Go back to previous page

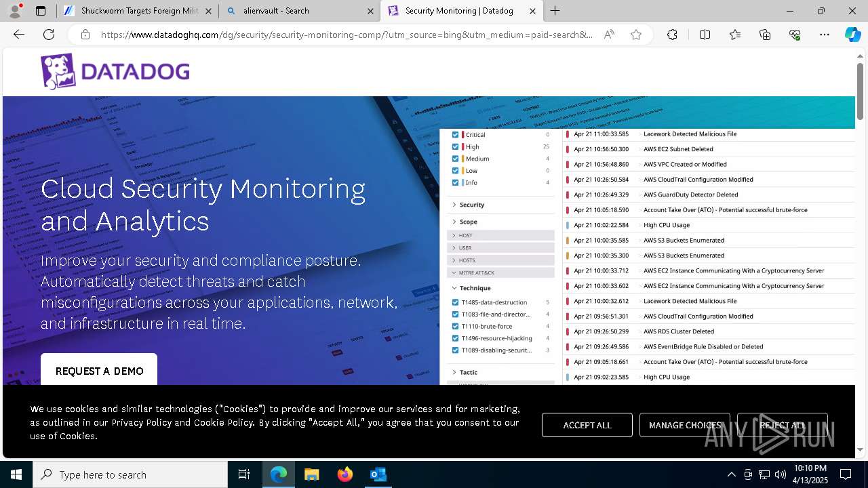tap(19, 35)
